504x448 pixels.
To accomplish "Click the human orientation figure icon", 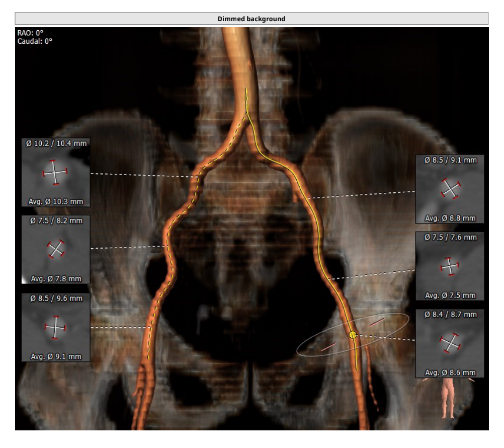I will point(448,398).
